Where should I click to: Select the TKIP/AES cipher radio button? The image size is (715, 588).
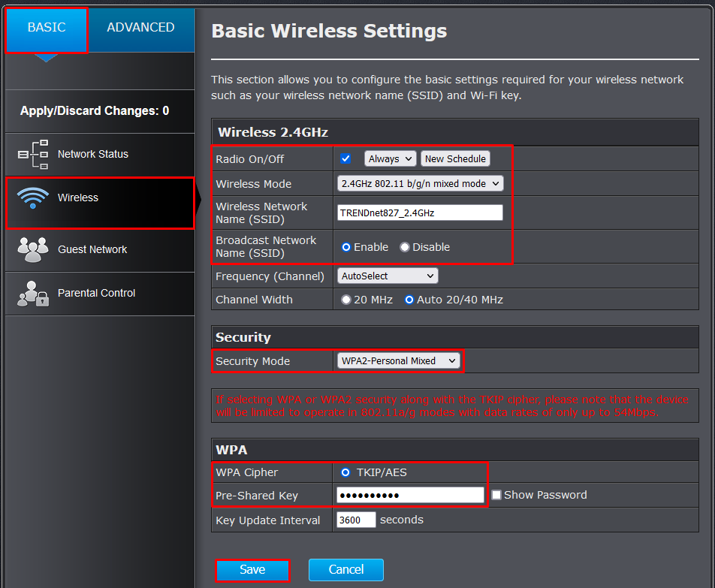click(345, 472)
